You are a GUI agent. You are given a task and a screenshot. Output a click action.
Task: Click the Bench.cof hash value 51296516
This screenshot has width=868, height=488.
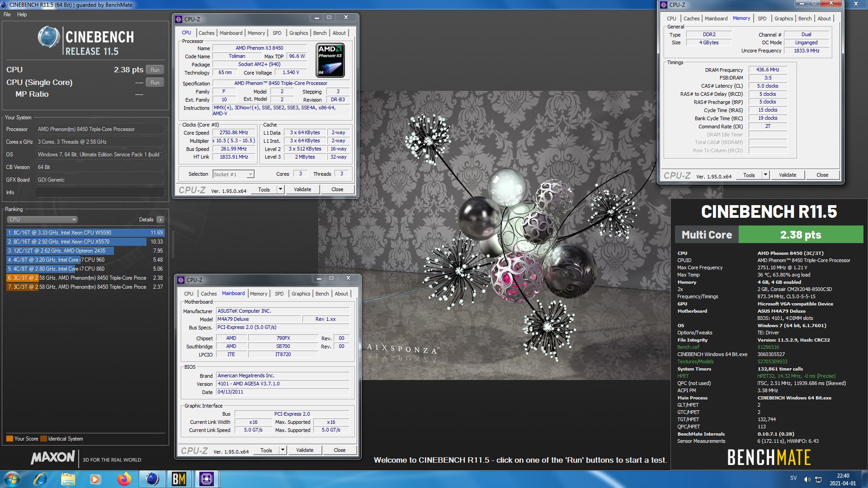point(769,347)
